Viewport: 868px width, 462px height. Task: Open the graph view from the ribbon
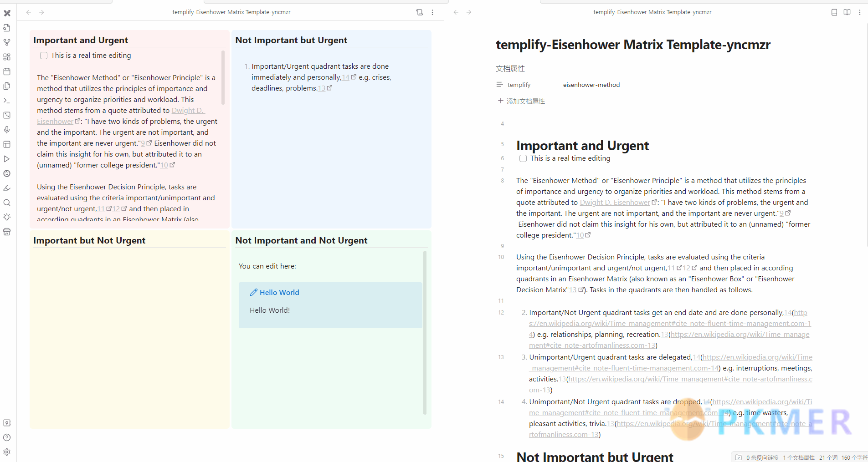coord(7,42)
